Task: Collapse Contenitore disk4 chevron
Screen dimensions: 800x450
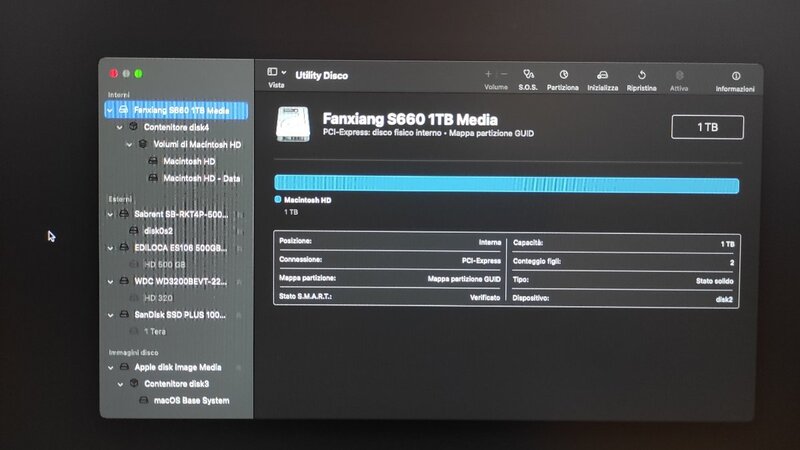Action: click(119, 127)
